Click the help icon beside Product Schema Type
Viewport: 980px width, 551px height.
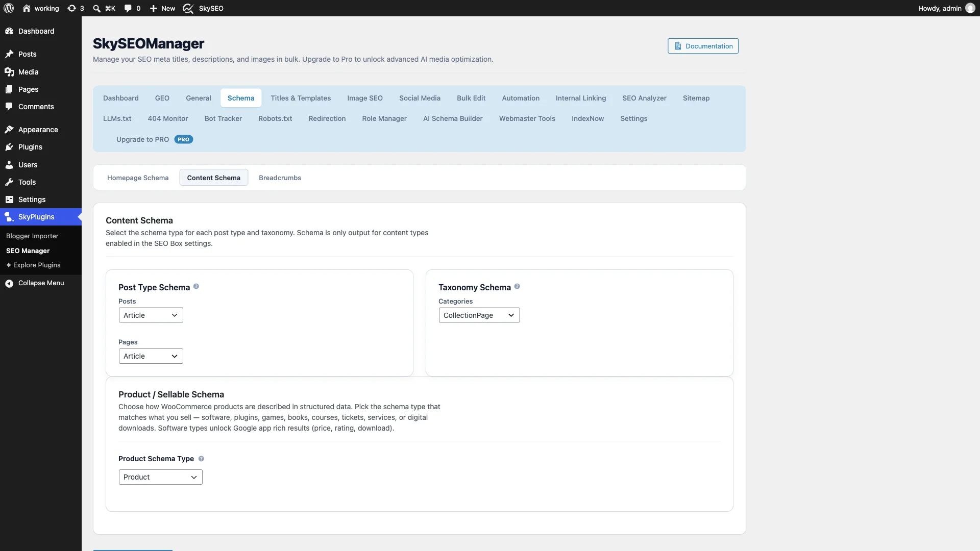[201, 459]
